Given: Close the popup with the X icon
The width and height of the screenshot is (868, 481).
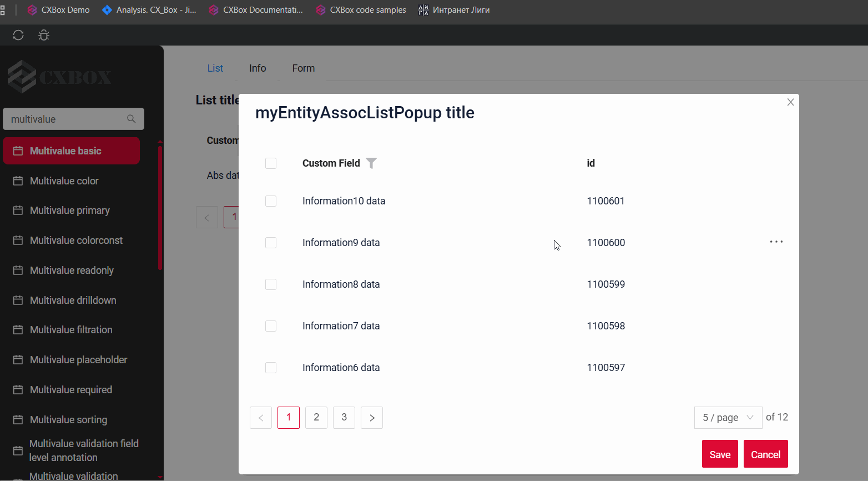Looking at the screenshot, I should (x=790, y=102).
